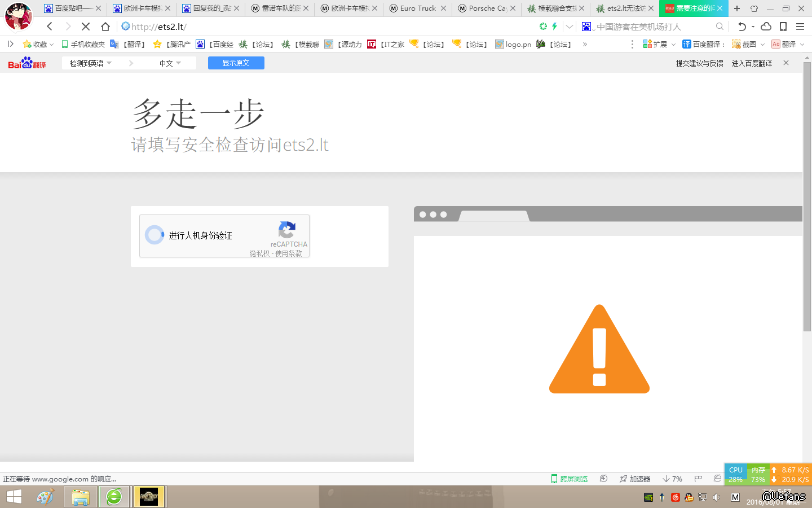Screen dimensions: 812x508
Task: Click the green speed-mode lightning icon
Action: (554, 27)
